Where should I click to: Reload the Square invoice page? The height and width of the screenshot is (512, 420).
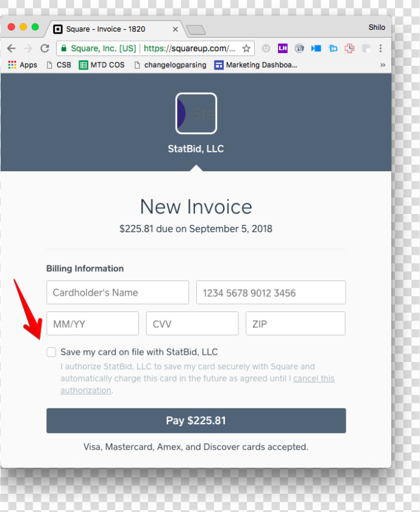coord(44,48)
